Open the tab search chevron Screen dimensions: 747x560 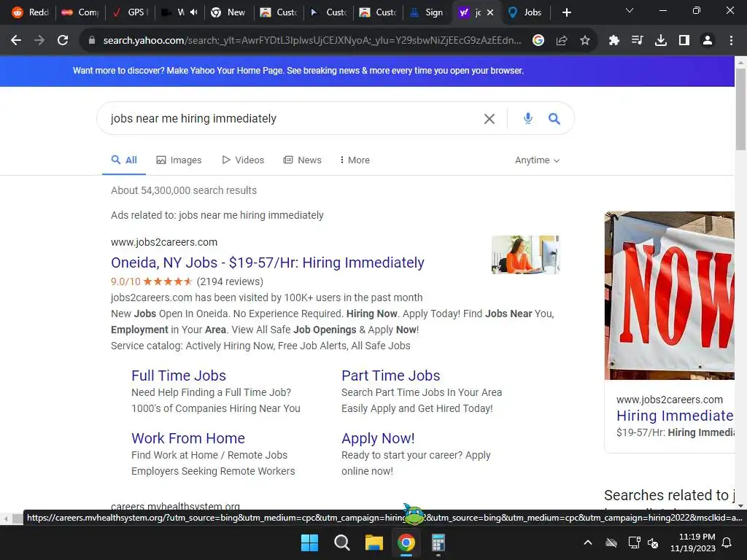point(630,10)
